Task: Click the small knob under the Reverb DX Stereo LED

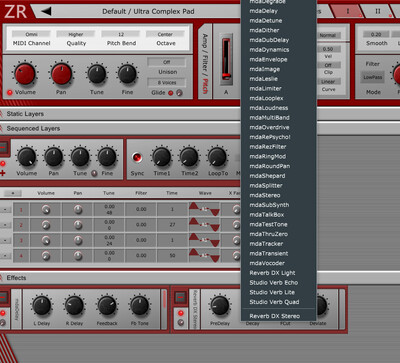Action: (x=181, y=322)
